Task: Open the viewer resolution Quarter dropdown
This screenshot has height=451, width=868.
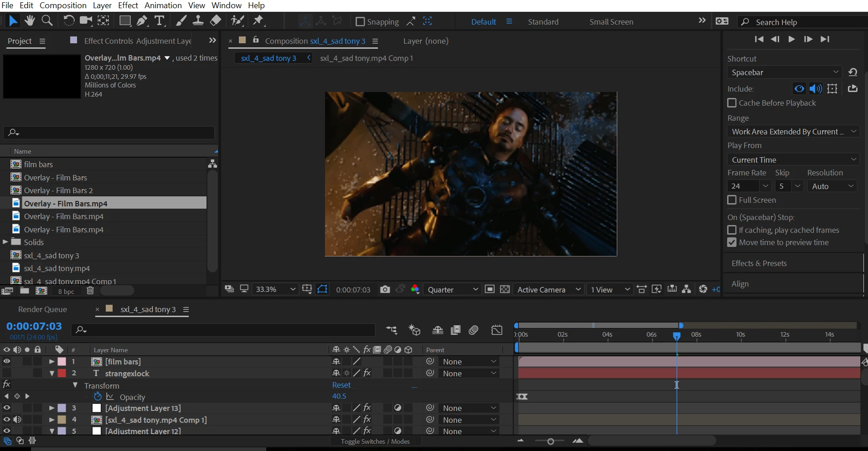Action: pos(452,289)
